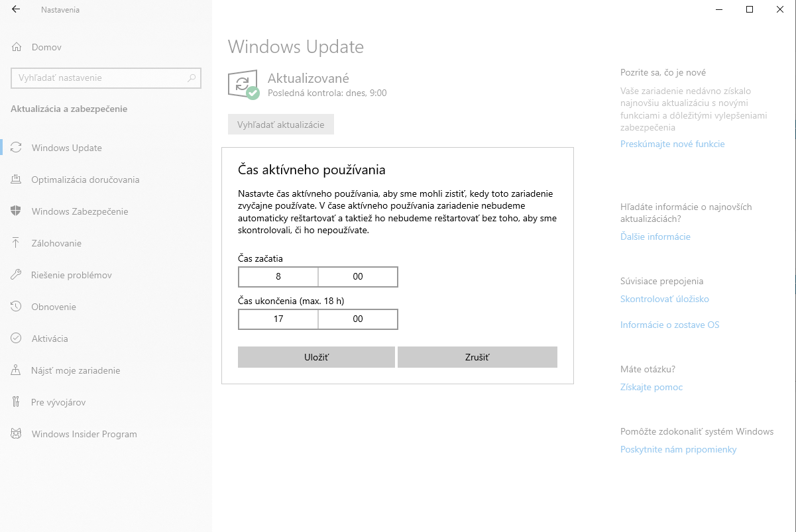This screenshot has width=796, height=532.
Task: Click the Čas začatia hour field showing 8
Action: pyautogui.click(x=278, y=276)
